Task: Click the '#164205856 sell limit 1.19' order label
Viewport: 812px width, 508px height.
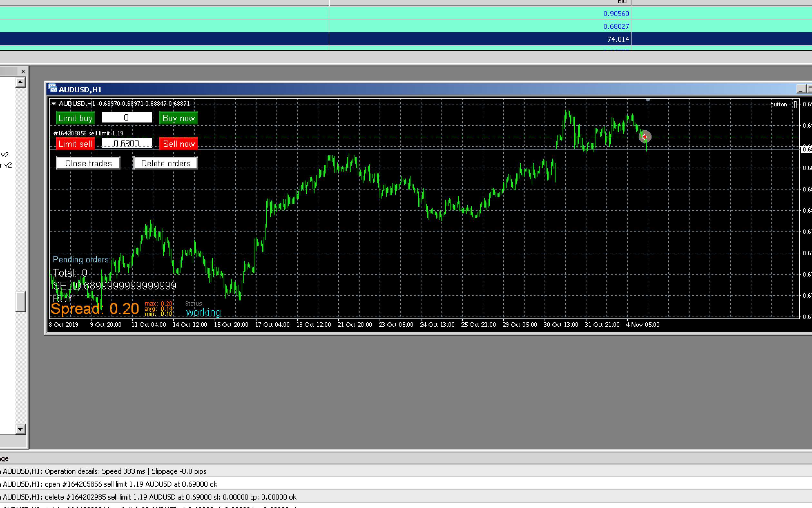Action: tap(88, 133)
